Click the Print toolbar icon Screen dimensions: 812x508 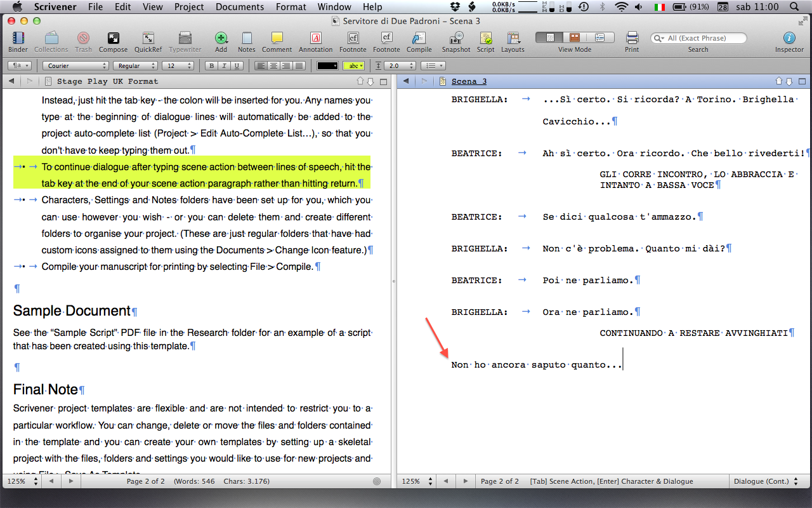(632, 38)
